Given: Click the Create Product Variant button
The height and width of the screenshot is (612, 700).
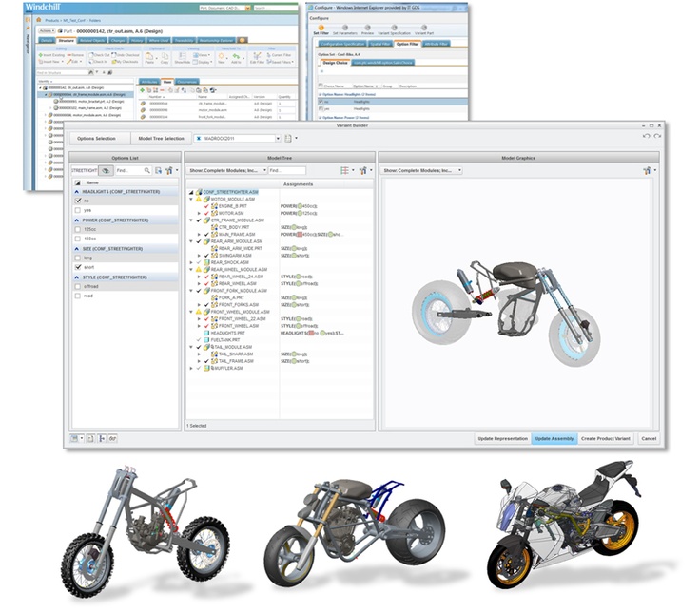Looking at the screenshot, I should (606, 438).
